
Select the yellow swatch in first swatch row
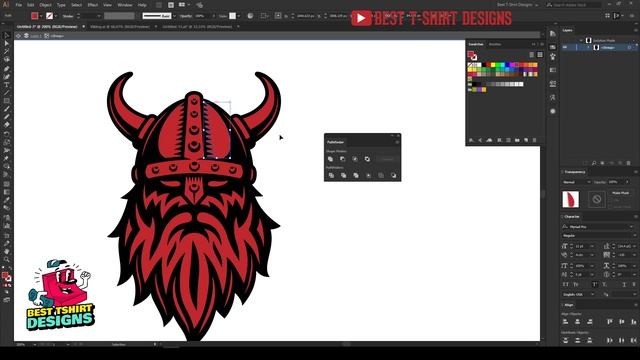(493, 64)
